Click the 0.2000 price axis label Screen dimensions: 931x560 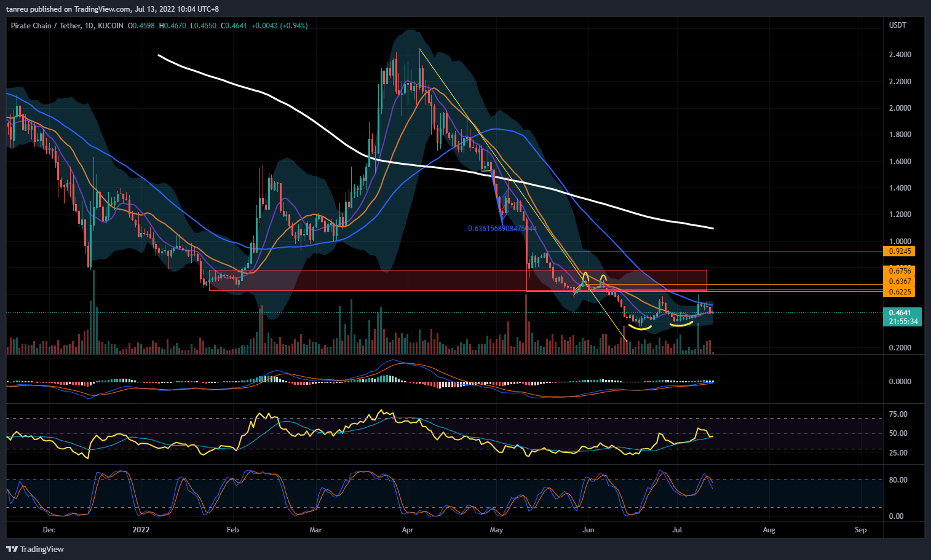[900, 348]
